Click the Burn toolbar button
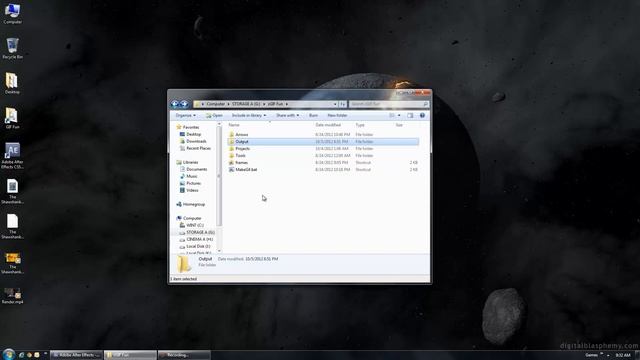This screenshot has width=640, height=360. click(313, 116)
